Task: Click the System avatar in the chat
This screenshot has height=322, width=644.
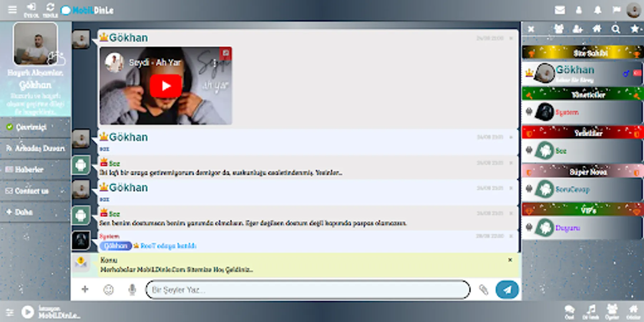Action: point(81,240)
